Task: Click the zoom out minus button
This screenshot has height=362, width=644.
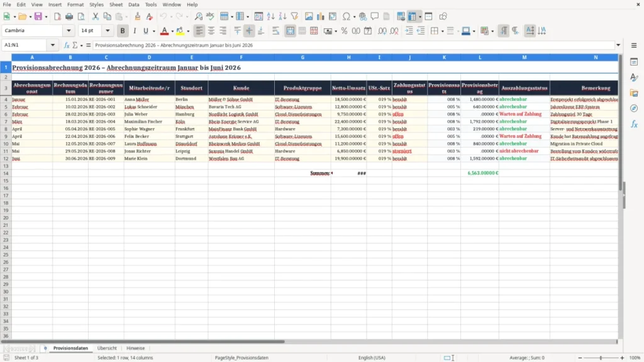Action: 580,358
